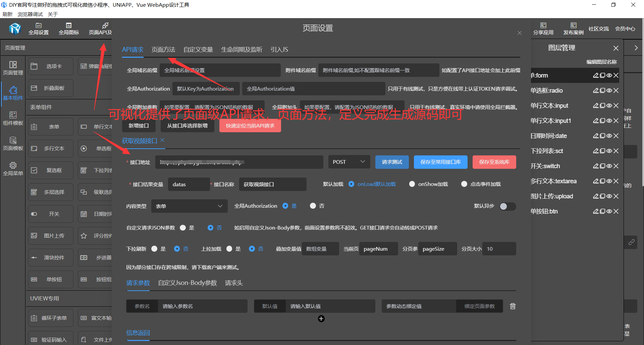Rename the 单选框:radio layer with pencil icon
This screenshot has width=644, height=345.
pyautogui.click(x=596, y=91)
